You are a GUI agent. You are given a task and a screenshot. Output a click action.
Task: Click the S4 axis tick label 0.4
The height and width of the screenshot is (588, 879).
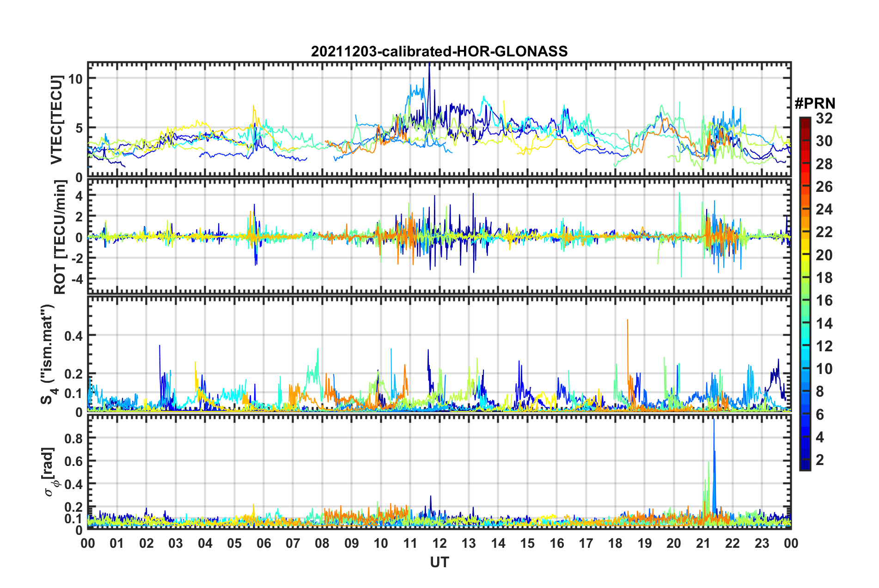74,336
